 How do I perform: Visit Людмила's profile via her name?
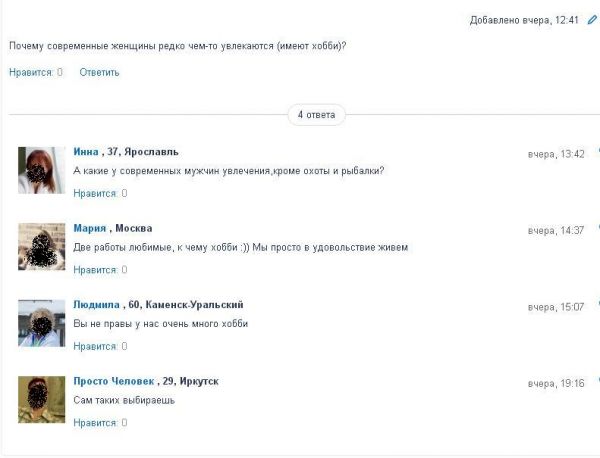[96, 304]
